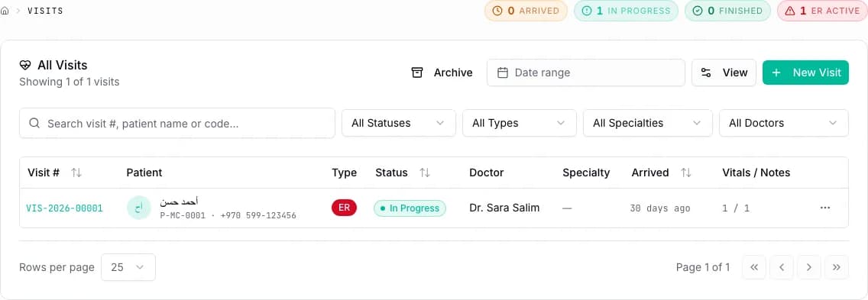
Task: Expand the All Statuses dropdown
Action: pos(399,123)
